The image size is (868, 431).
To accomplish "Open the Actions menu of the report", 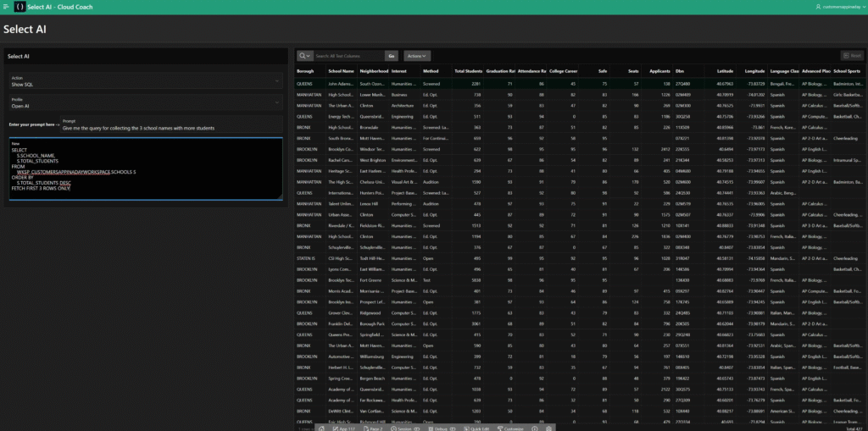I will (x=417, y=56).
